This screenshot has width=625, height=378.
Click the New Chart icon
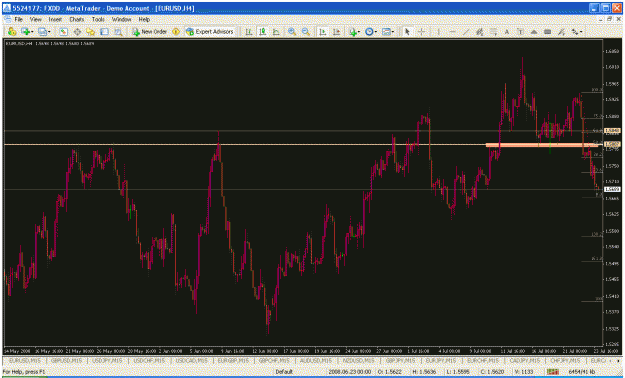26,32
